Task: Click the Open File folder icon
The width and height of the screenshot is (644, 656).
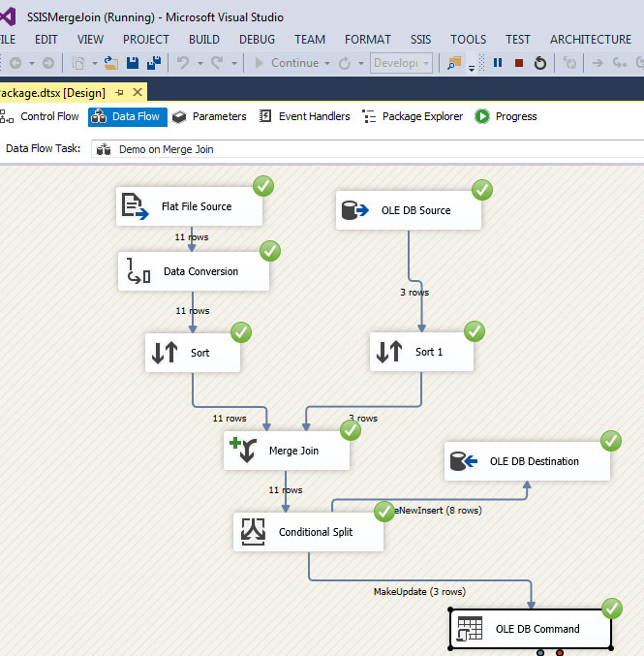Action: coord(110,63)
